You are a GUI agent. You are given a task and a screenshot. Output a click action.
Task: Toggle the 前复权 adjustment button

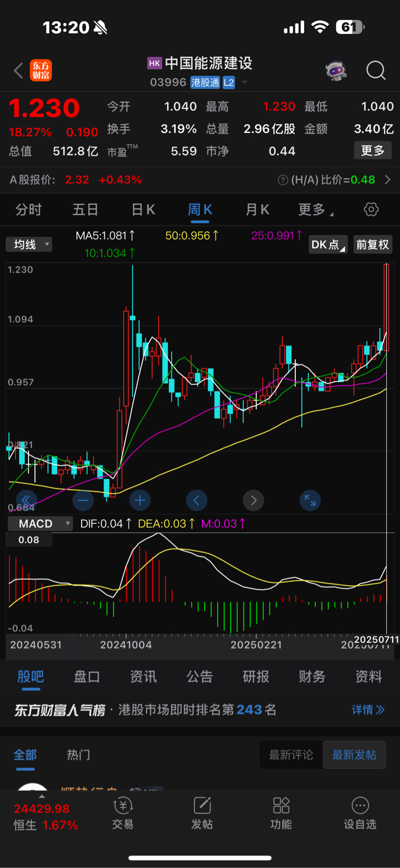coord(373,244)
